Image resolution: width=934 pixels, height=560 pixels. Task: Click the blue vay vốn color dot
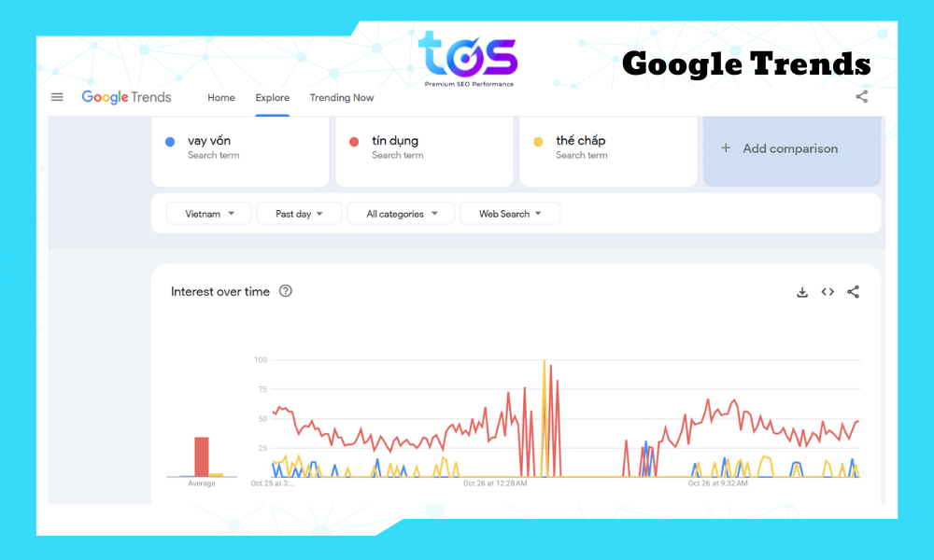(x=170, y=142)
